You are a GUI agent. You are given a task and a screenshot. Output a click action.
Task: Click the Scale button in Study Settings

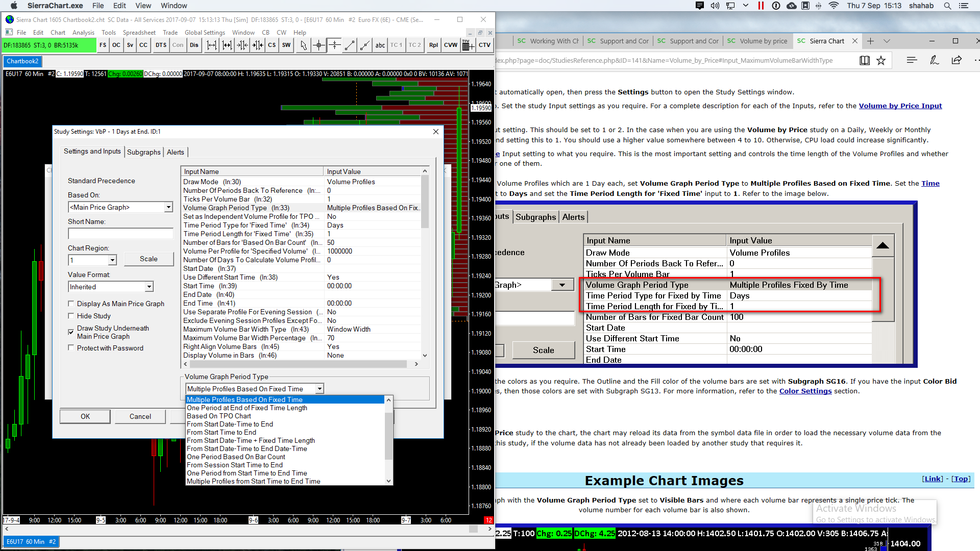coord(149,259)
